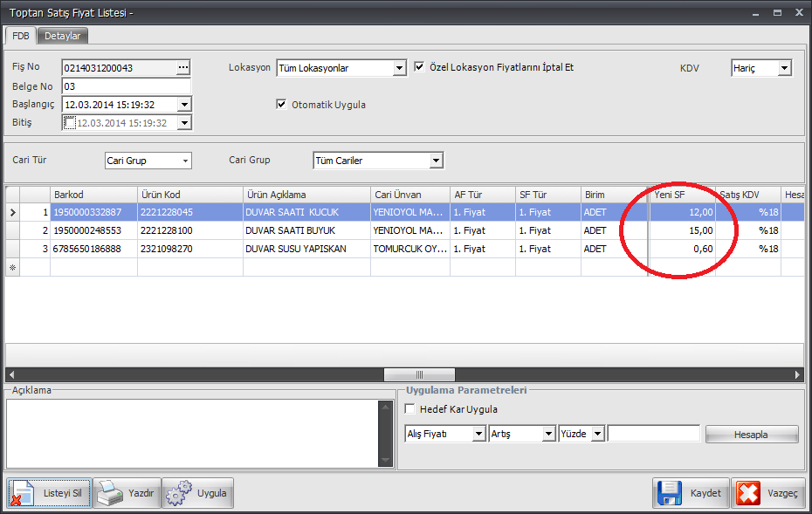Enable the Bitiş date checkbox
Image resolution: width=812 pixels, height=514 pixels.
pyautogui.click(x=69, y=123)
